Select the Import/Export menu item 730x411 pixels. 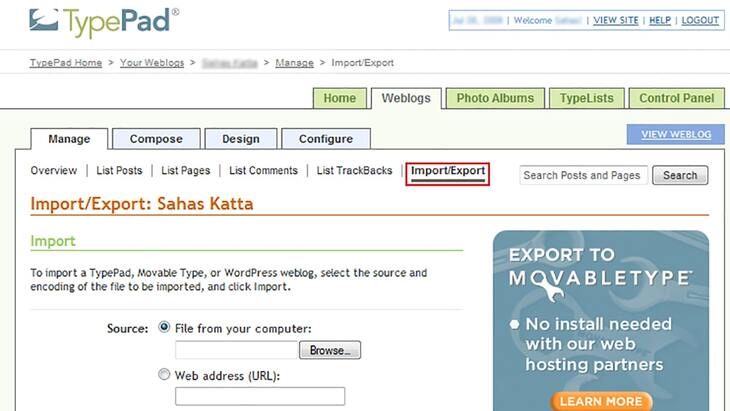tap(447, 171)
